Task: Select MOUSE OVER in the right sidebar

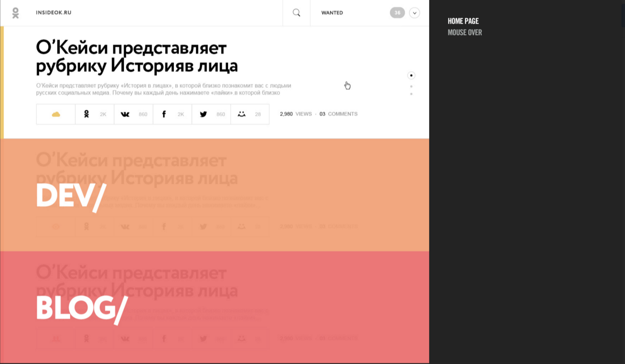Action: (x=465, y=32)
